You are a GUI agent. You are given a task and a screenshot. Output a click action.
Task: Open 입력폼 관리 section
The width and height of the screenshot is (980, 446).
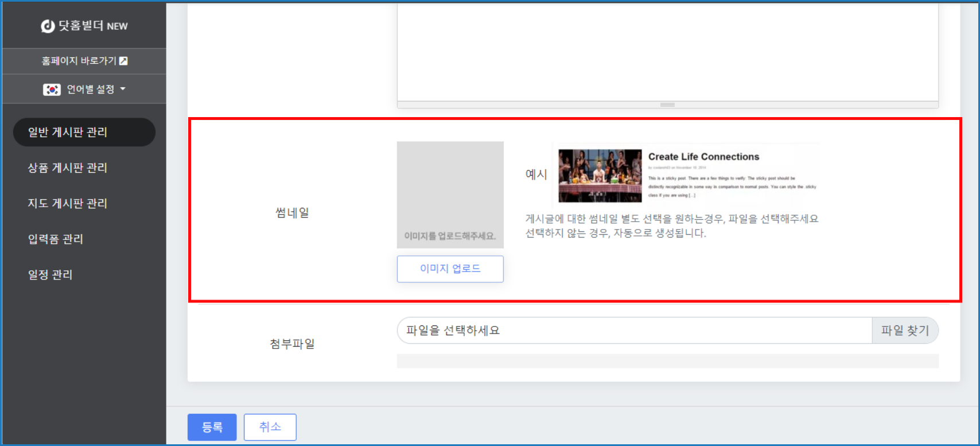point(56,239)
